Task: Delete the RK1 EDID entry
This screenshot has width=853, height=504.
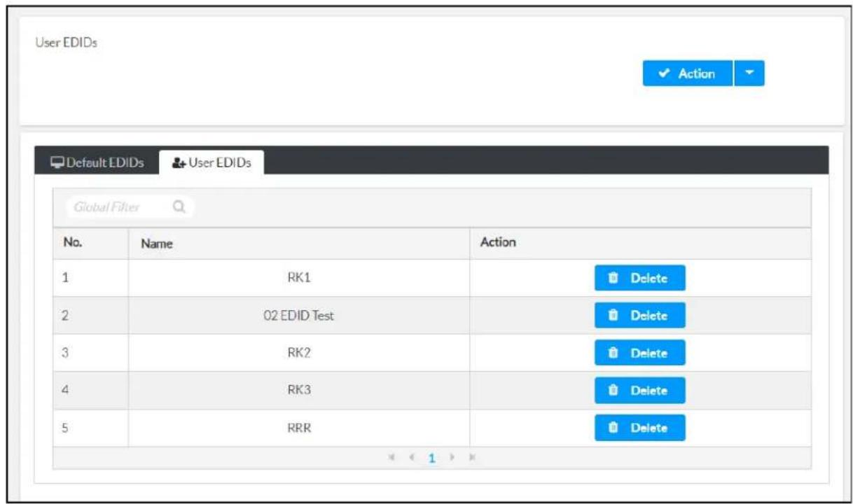Action: click(x=640, y=278)
